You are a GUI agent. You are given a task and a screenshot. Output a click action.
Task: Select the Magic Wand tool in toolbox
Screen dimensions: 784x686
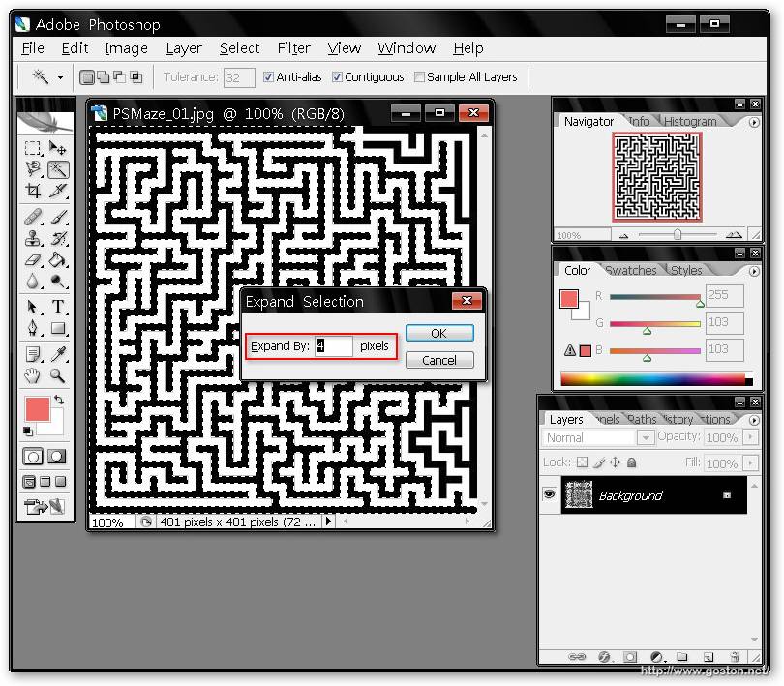58,169
